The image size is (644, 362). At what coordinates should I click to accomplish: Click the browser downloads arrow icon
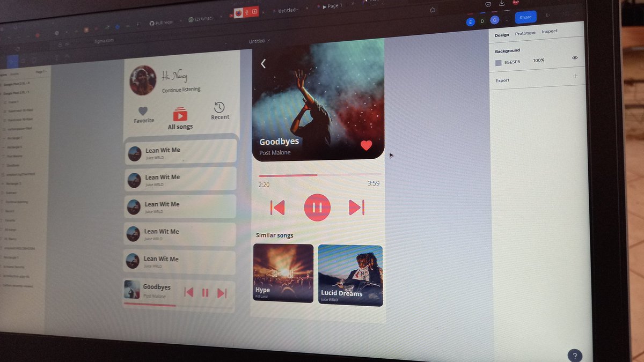(502, 4)
